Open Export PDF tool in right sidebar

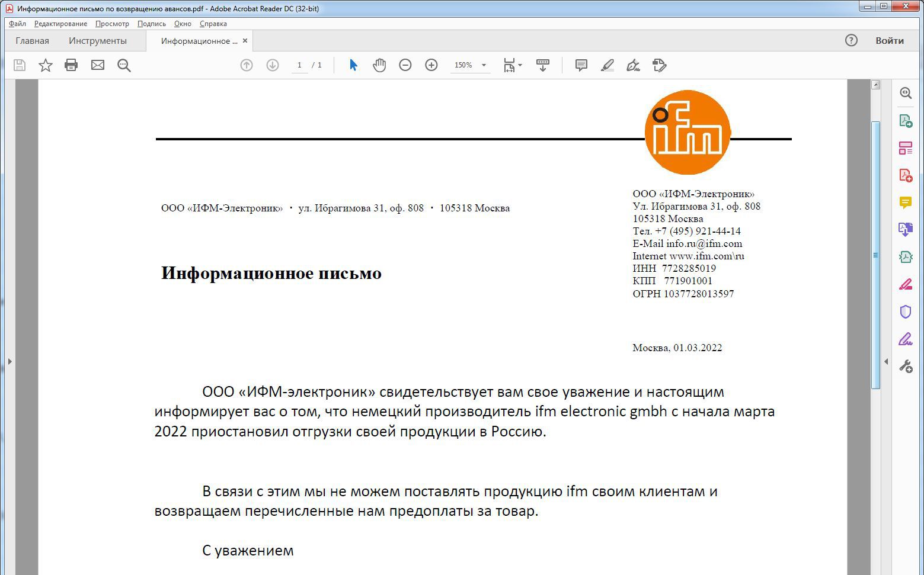(x=906, y=121)
